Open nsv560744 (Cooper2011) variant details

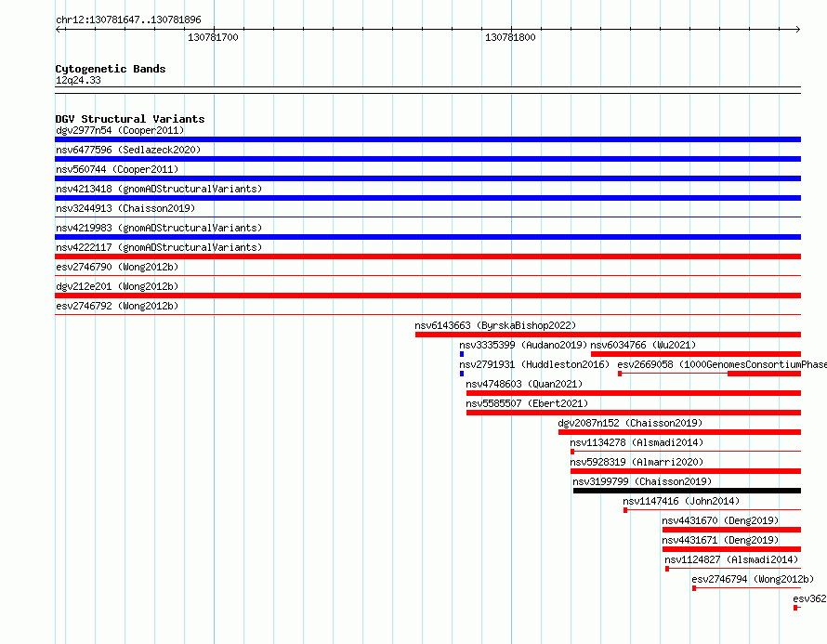pos(117,169)
